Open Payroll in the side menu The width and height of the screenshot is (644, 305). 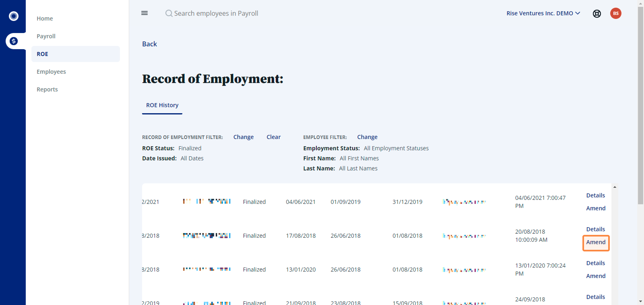click(46, 36)
